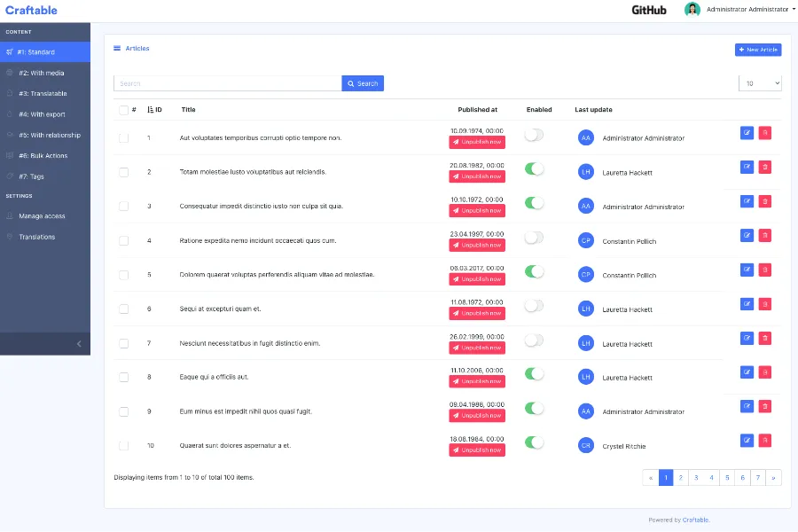The height and width of the screenshot is (532, 798).
Task: Select 'Manage access' in the settings menu
Action: point(42,215)
